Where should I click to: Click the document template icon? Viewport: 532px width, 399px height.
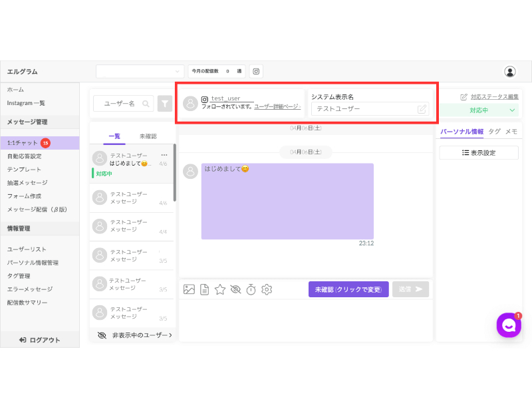[205, 289]
